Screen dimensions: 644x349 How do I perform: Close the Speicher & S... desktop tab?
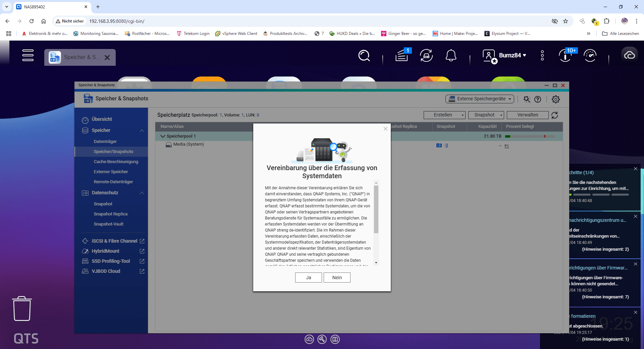point(107,57)
